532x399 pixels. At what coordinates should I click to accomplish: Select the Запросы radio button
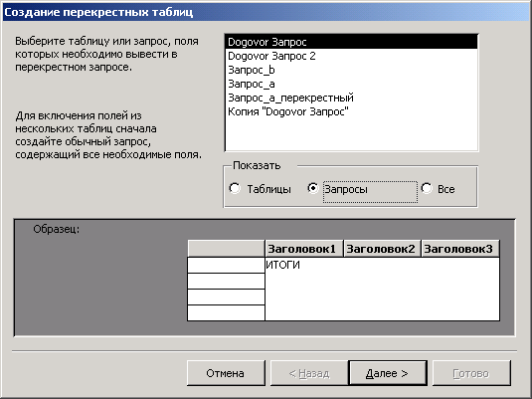pos(313,188)
